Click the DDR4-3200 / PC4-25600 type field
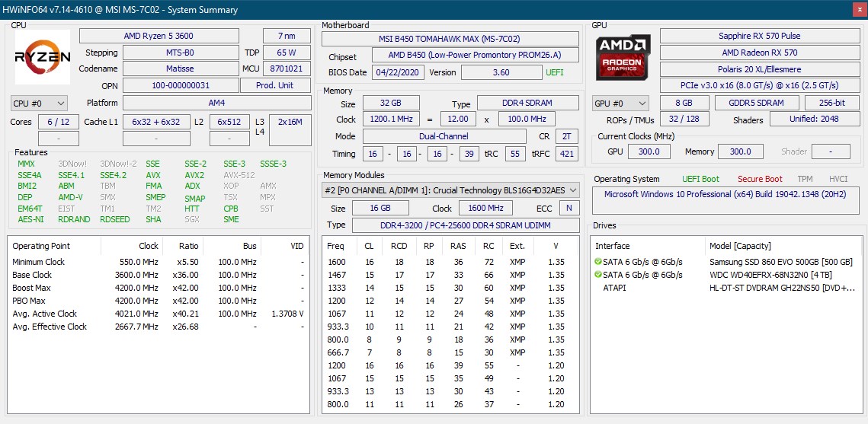The height and width of the screenshot is (424, 868). [x=465, y=225]
